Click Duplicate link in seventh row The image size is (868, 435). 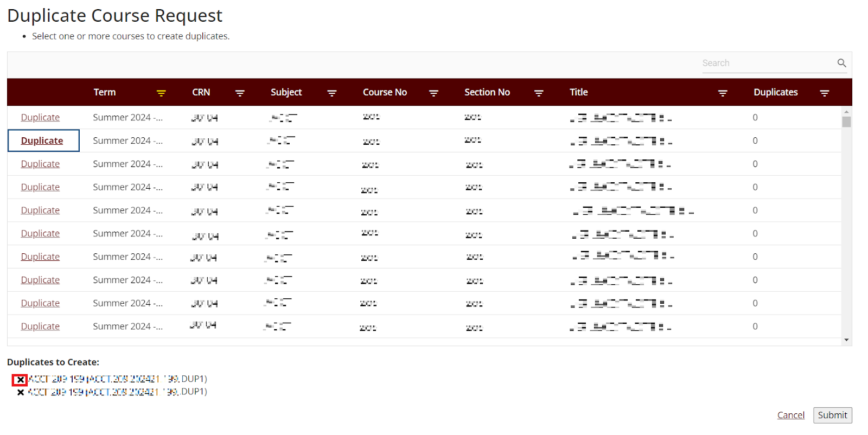point(40,257)
